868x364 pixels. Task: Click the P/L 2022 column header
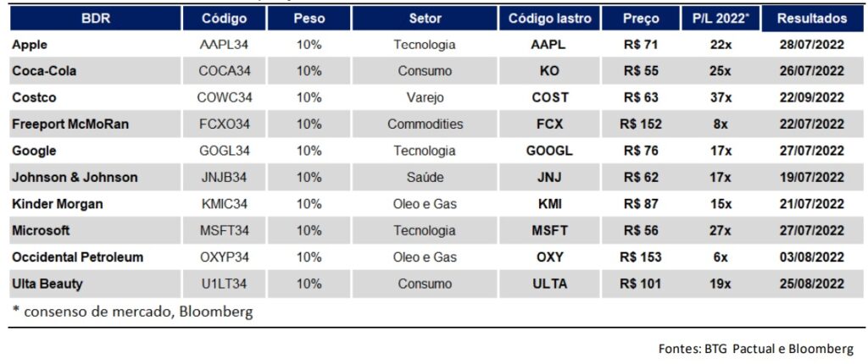[x=720, y=18]
